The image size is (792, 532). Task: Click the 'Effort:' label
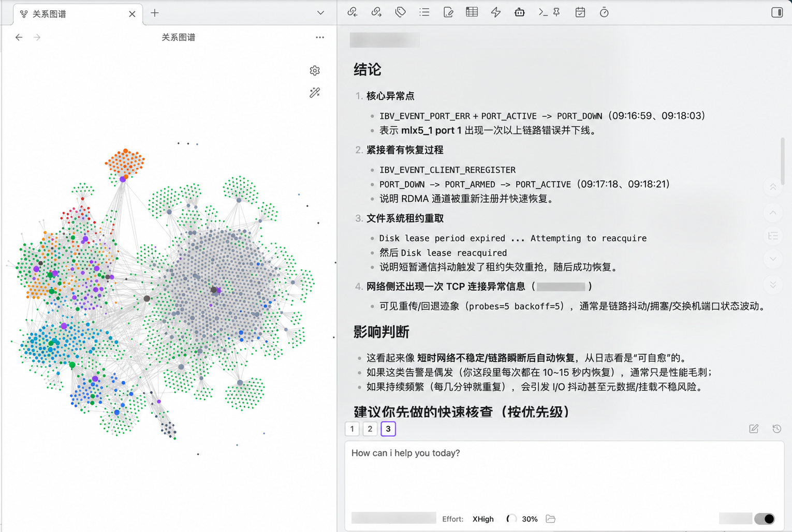(453, 519)
